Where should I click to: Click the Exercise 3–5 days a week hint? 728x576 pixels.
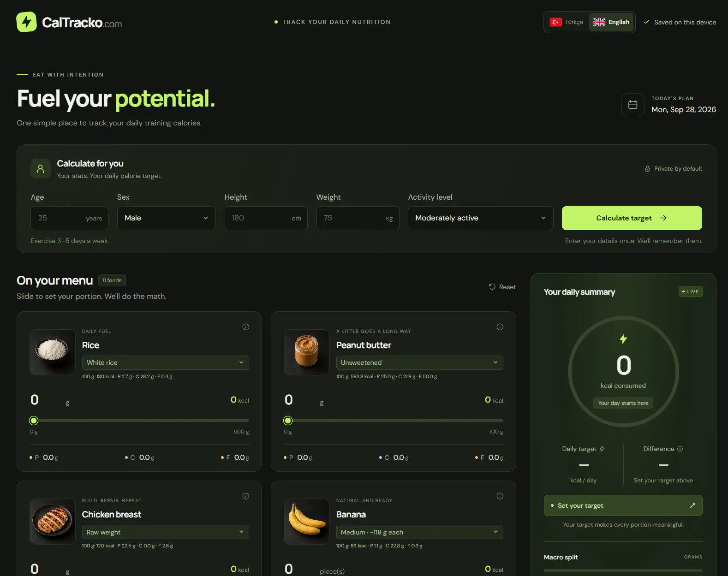(x=69, y=241)
